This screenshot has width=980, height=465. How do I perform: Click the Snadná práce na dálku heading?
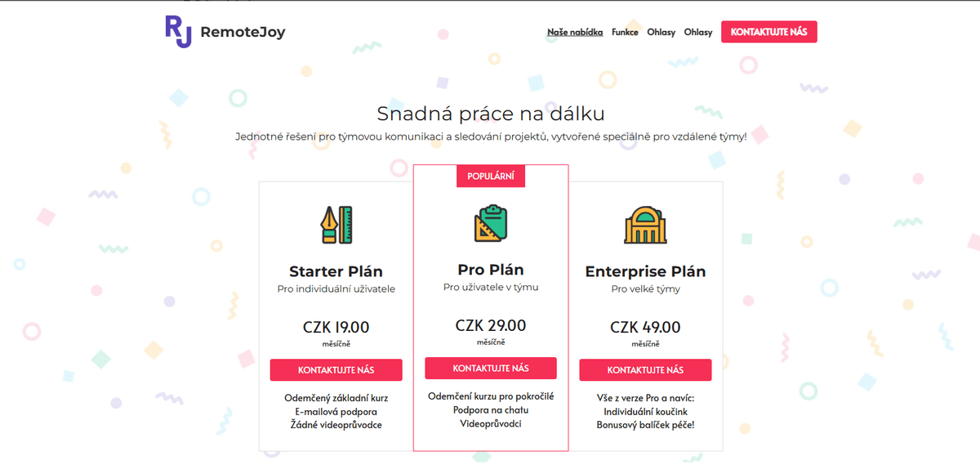click(490, 113)
